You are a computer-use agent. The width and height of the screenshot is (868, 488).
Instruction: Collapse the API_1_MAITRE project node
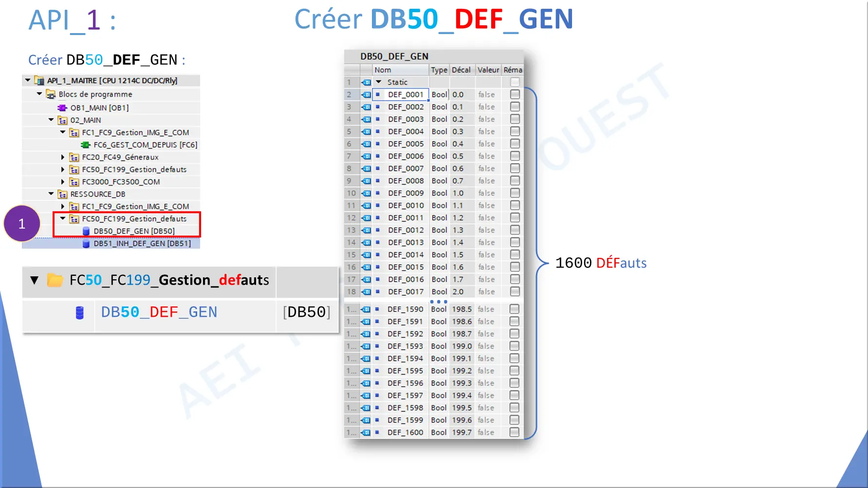pos(28,80)
